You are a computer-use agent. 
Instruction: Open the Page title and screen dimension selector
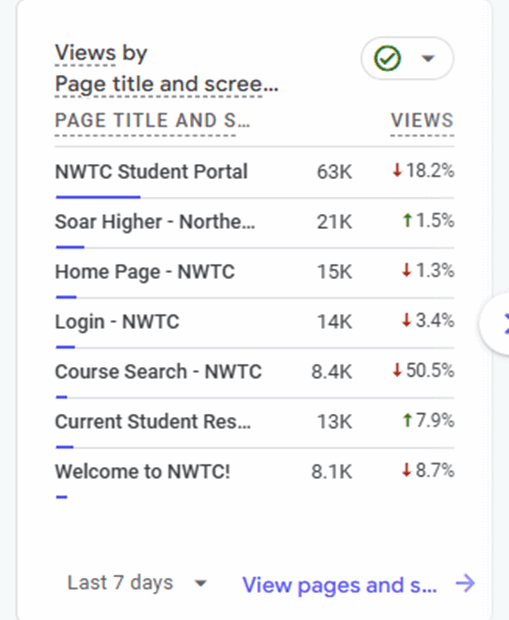[167, 84]
